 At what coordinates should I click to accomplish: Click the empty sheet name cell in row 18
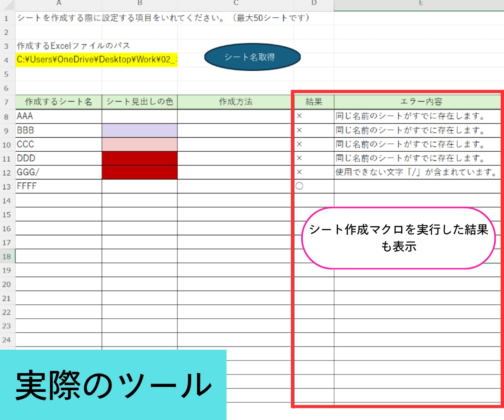click(x=59, y=256)
